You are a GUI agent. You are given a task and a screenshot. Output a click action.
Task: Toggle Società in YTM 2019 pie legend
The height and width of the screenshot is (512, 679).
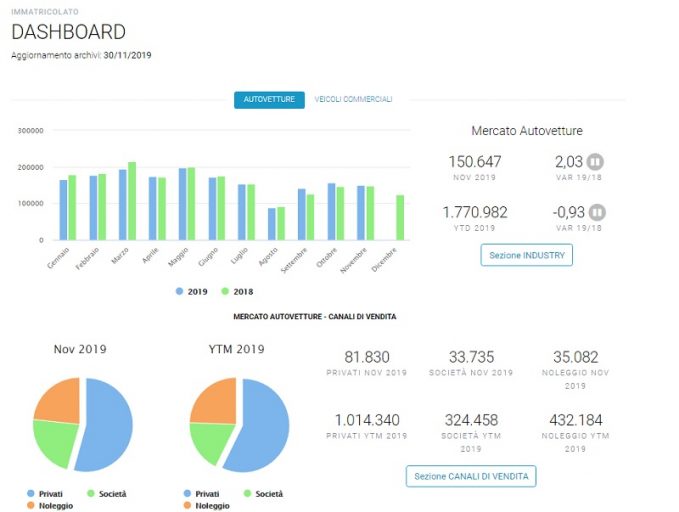[263, 494]
